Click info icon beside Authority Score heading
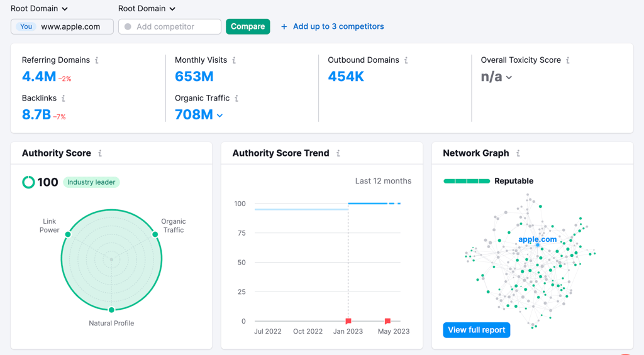The width and height of the screenshot is (644, 355). pos(100,153)
